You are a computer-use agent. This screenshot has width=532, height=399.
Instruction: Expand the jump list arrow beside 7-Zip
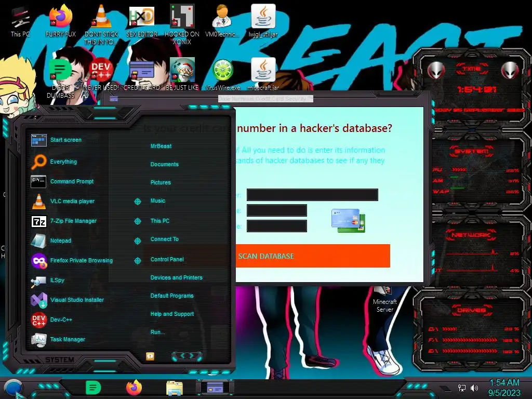click(137, 221)
